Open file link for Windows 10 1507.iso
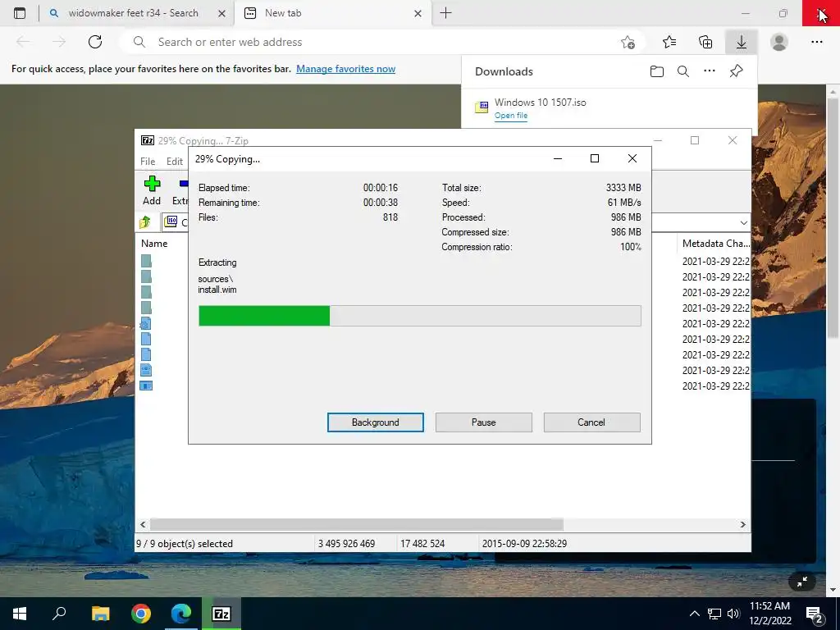This screenshot has width=840, height=630. click(x=510, y=116)
